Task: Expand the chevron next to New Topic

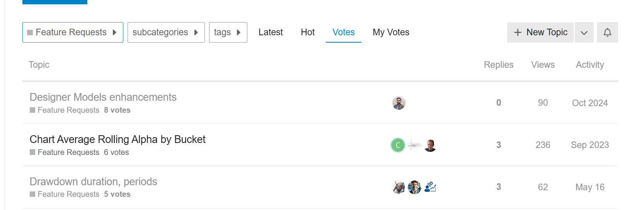Action: (x=584, y=32)
